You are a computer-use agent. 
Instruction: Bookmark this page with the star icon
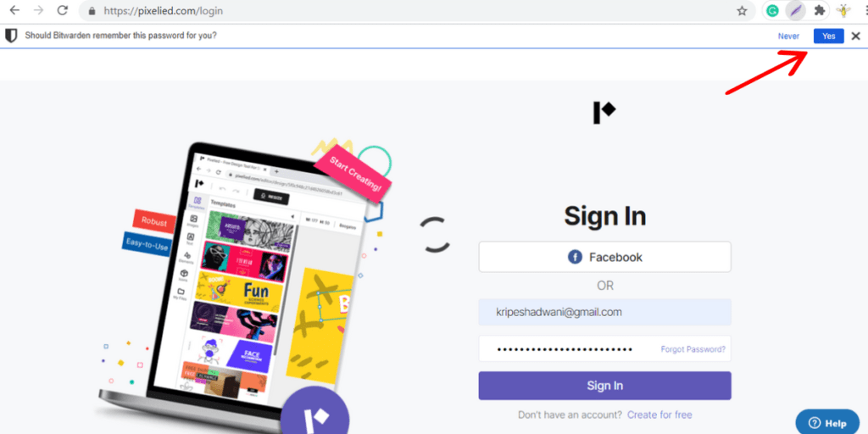point(742,10)
